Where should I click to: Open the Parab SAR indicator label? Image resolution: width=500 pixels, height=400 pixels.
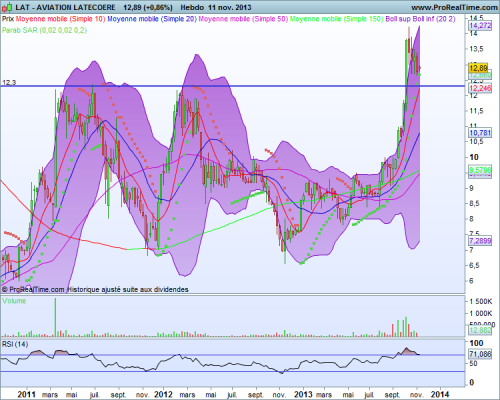[x=44, y=30]
